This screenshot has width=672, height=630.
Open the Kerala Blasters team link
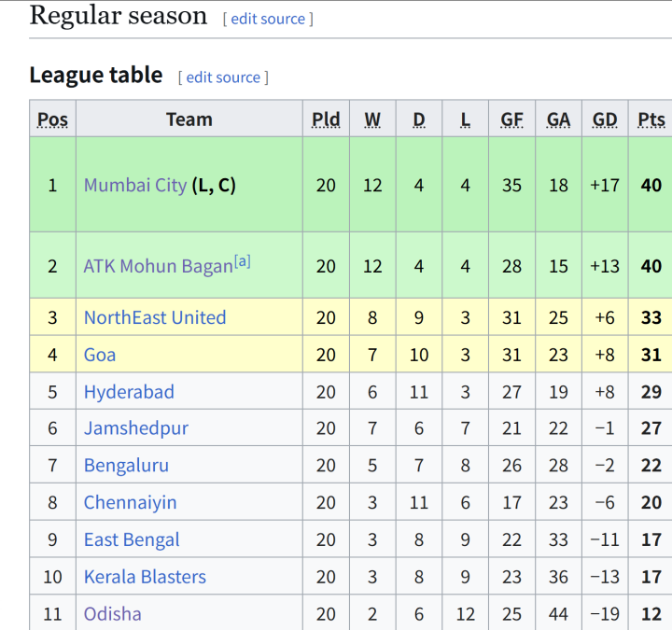pos(145,577)
